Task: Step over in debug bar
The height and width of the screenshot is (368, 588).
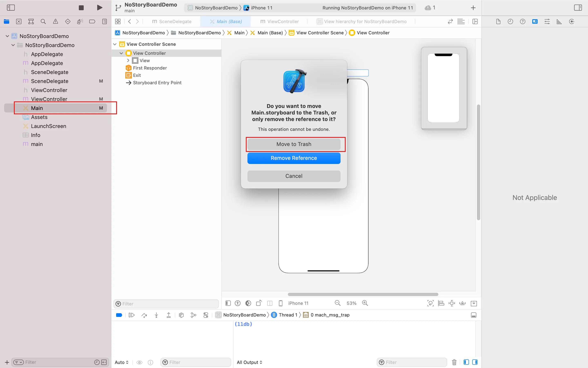Action: (x=144, y=315)
